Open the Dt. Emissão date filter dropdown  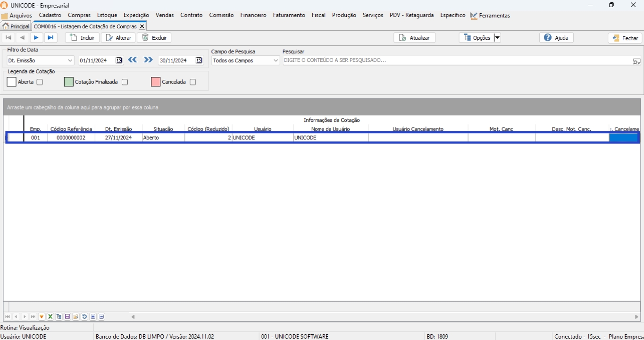pyautogui.click(x=70, y=60)
